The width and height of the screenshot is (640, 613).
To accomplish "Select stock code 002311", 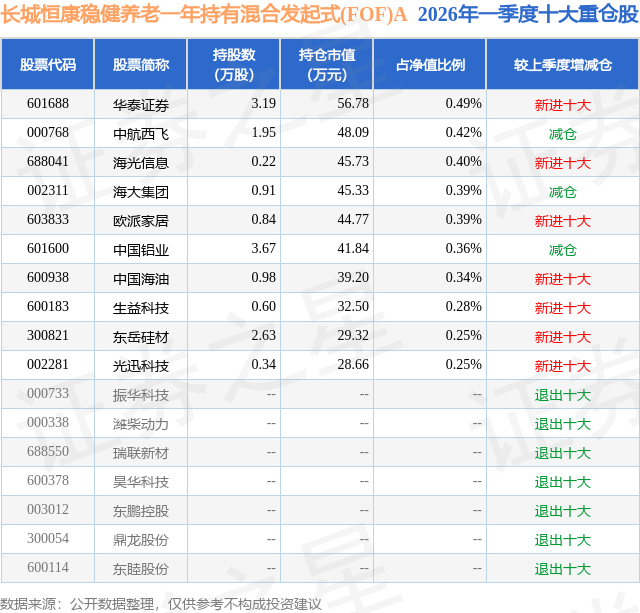I will click(x=48, y=191).
